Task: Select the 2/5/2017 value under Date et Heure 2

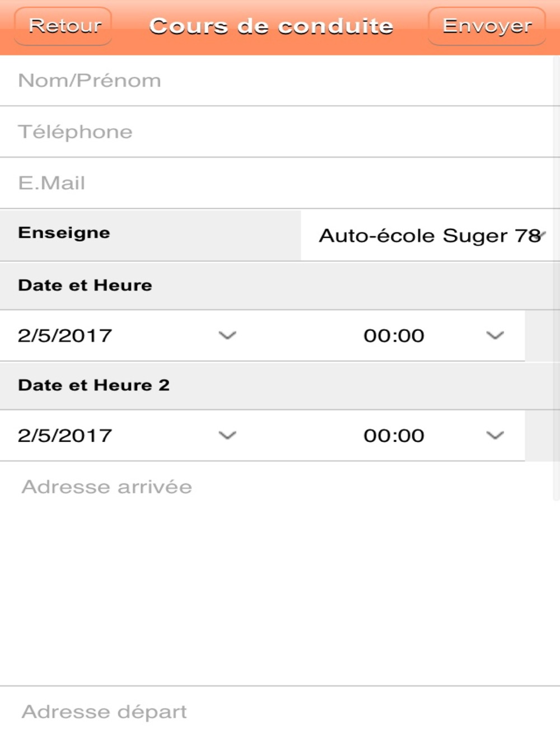Action: coord(65,435)
